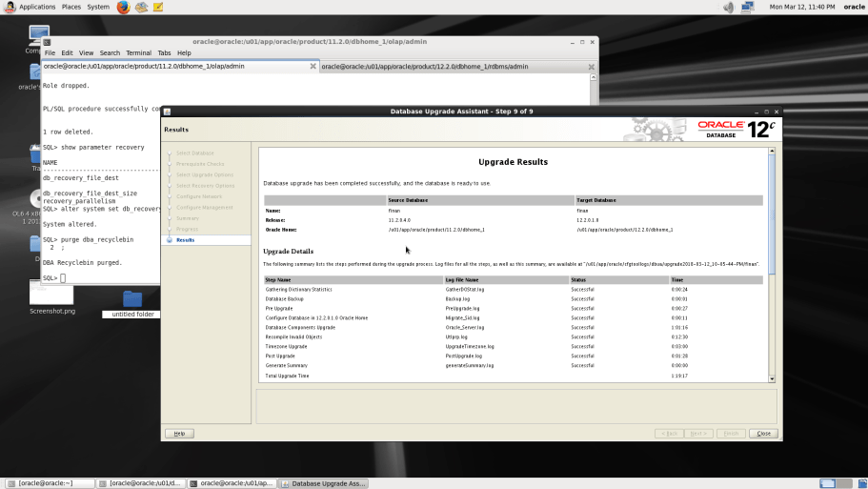
Task: Open the mail client icon in top panel
Action: 141,8
